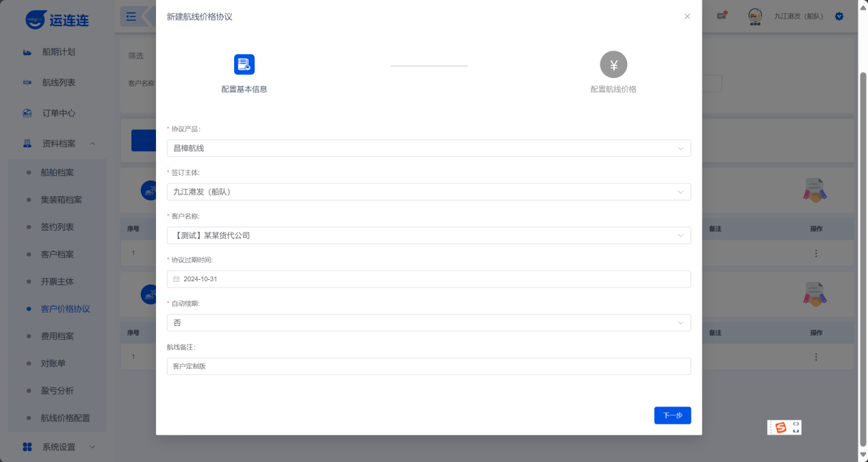Click the 下一步 button

click(672, 415)
